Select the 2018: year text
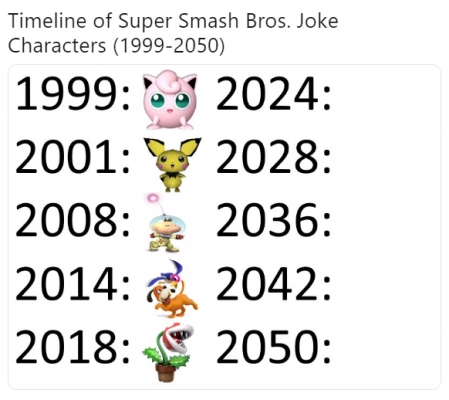 [72, 346]
